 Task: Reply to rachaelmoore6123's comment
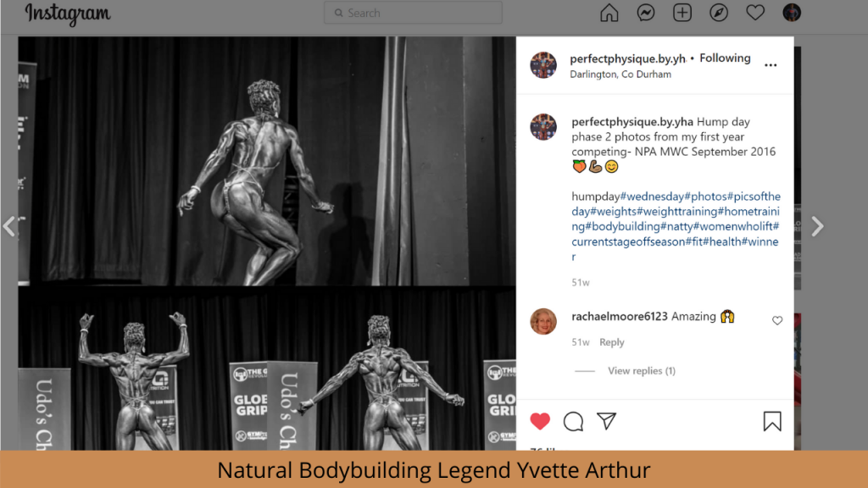click(x=612, y=342)
